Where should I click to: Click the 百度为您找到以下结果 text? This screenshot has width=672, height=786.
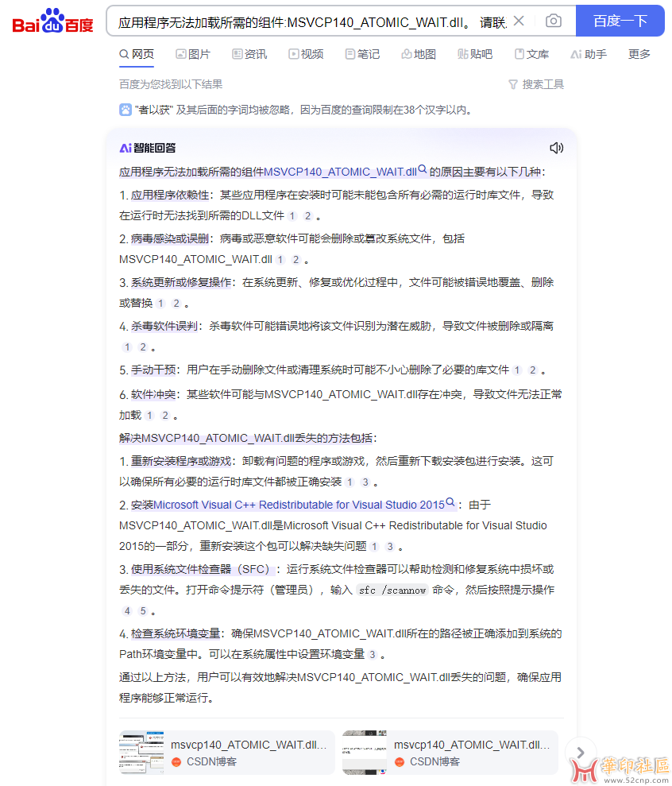(171, 84)
